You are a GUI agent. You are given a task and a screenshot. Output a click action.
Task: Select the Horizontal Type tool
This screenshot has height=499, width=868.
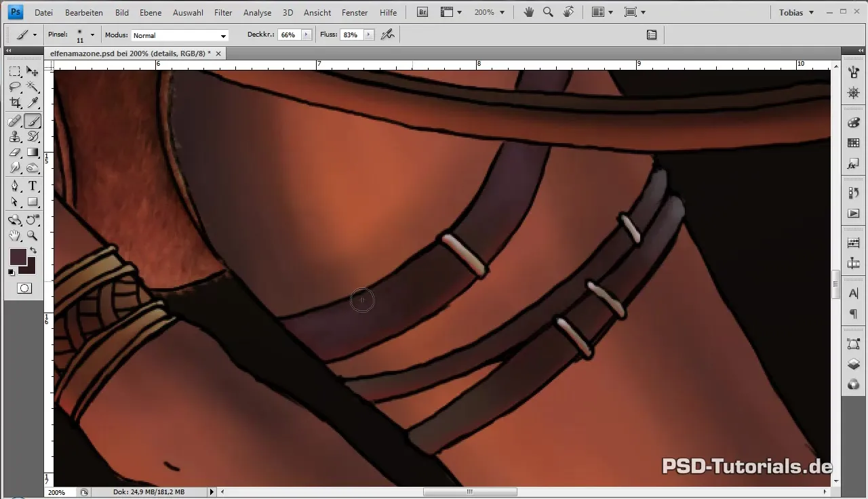33,186
